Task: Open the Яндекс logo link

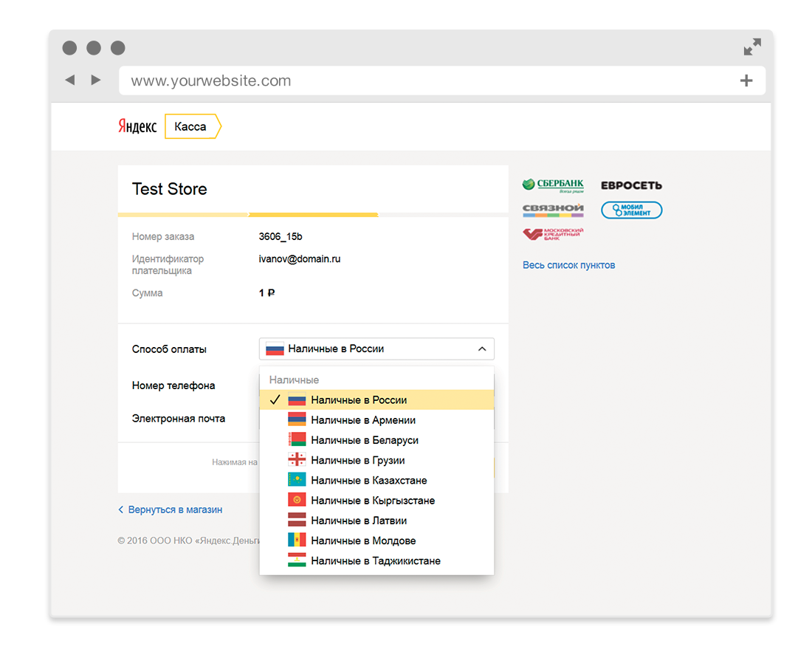Action: [x=137, y=126]
